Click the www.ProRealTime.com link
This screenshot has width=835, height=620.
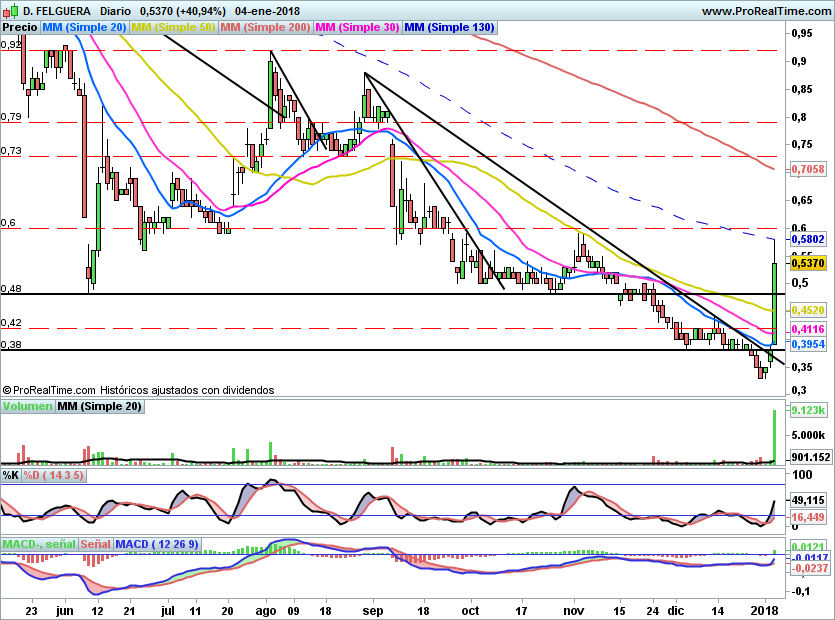coord(766,10)
